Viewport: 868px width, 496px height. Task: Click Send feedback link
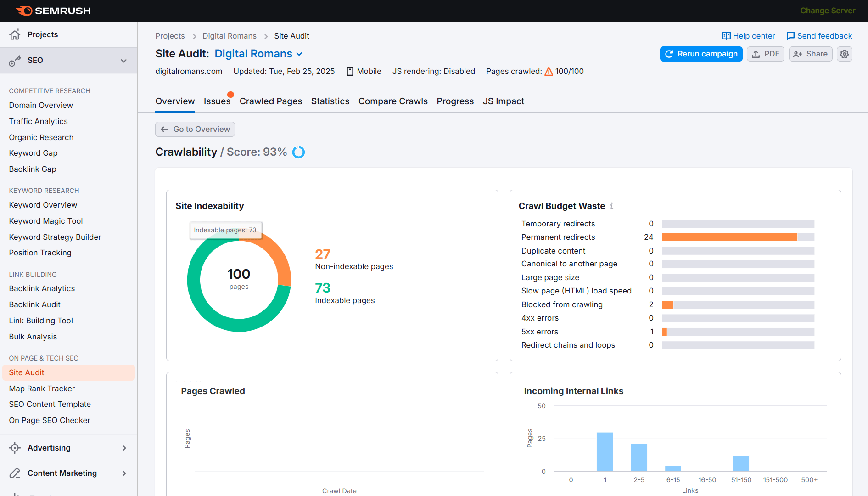[x=819, y=36]
